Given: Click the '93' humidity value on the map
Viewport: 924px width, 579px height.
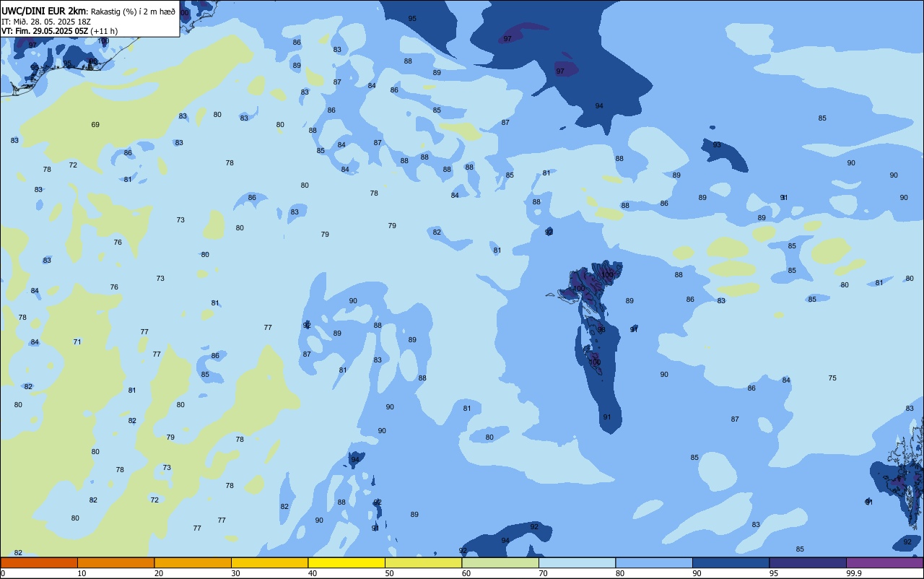Looking at the screenshot, I should 717,145.
